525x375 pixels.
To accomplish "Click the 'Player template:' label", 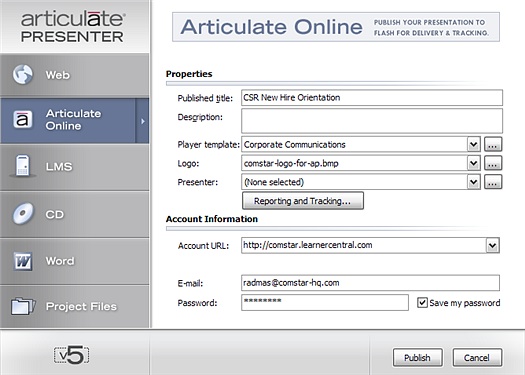I will tap(208, 145).
